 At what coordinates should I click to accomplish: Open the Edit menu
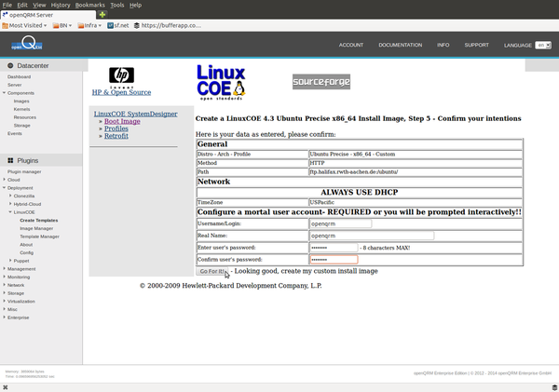pyautogui.click(x=22, y=5)
